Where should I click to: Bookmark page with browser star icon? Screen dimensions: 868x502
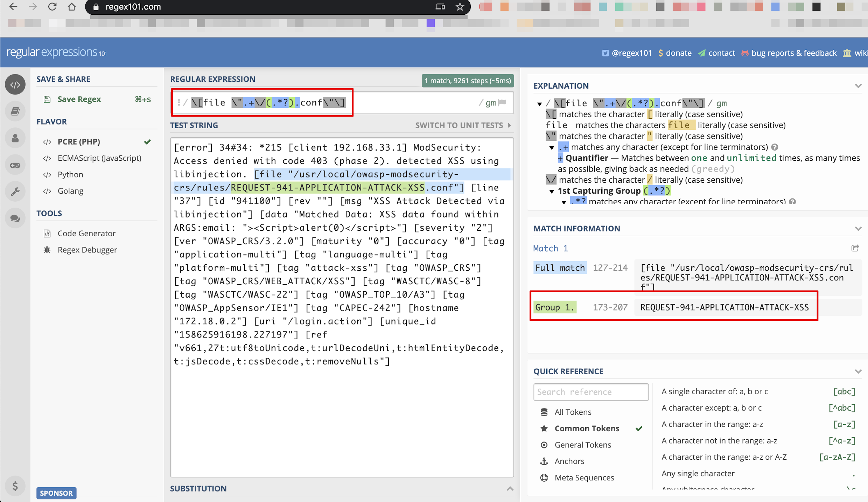460,7
